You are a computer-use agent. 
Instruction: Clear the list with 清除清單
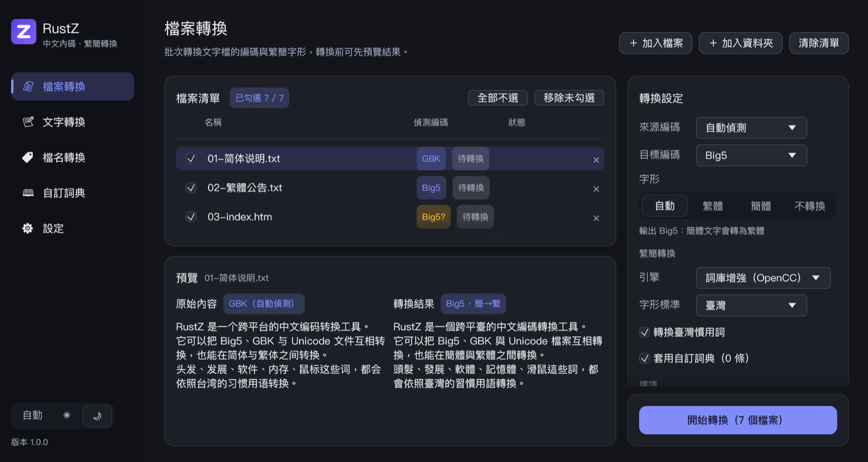[819, 43]
